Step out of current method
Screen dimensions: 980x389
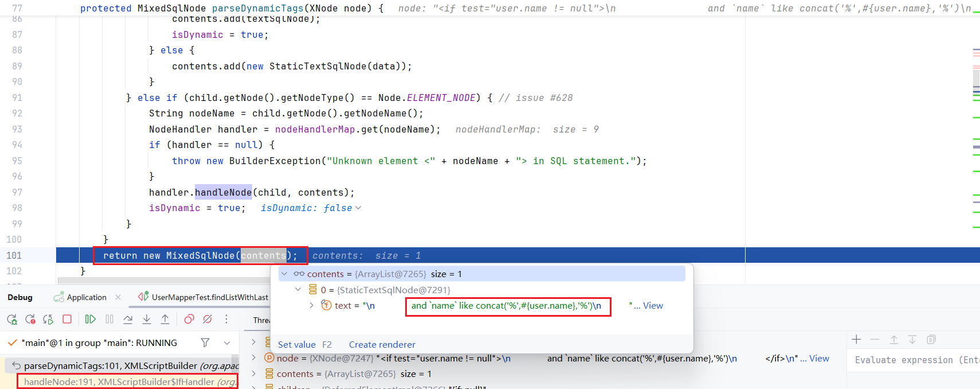[165, 319]
